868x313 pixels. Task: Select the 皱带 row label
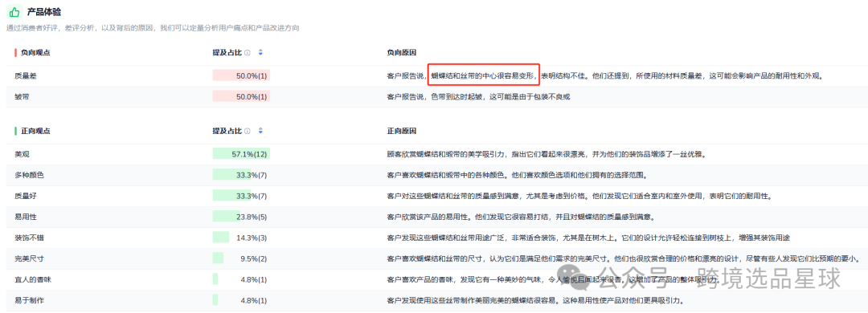[23, 97]
